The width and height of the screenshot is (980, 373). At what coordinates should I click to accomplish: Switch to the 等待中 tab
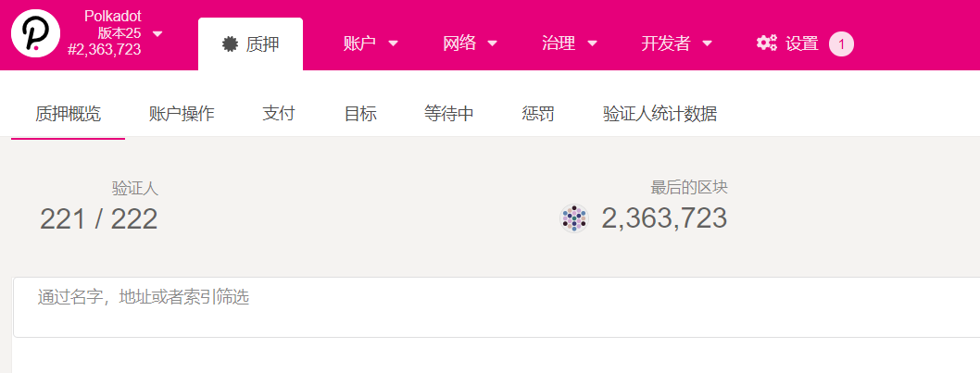pos(448,115)
